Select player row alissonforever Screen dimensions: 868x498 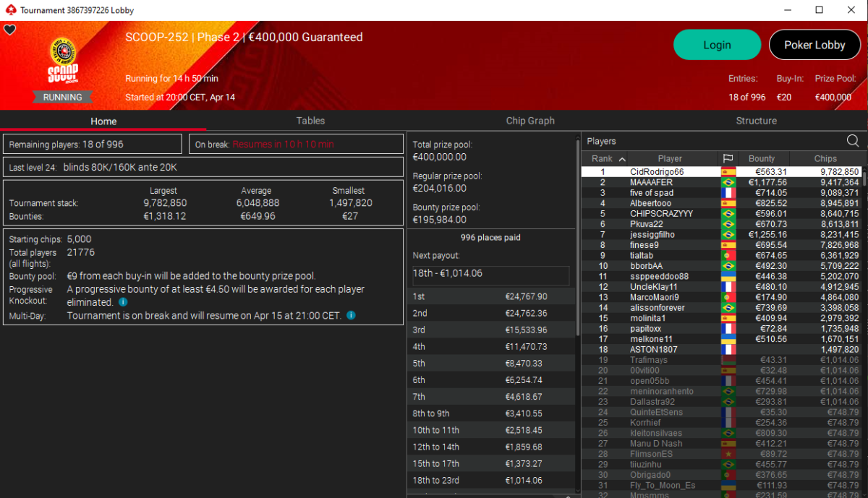[721, 308]
